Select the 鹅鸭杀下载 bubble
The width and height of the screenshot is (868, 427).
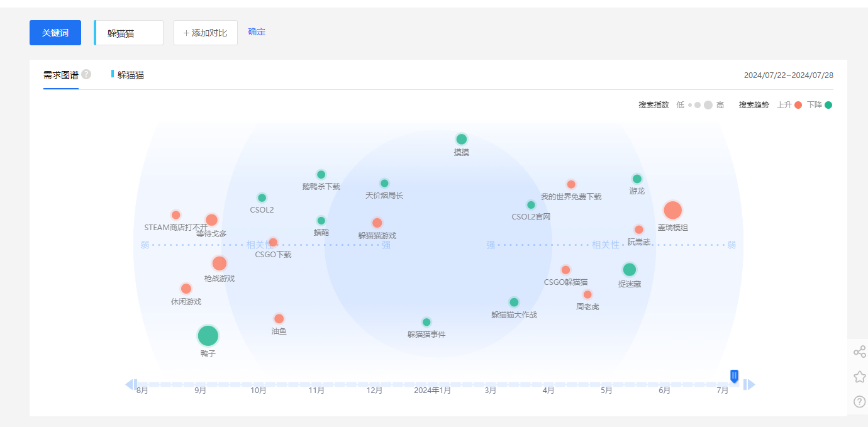tap(321, 174)
